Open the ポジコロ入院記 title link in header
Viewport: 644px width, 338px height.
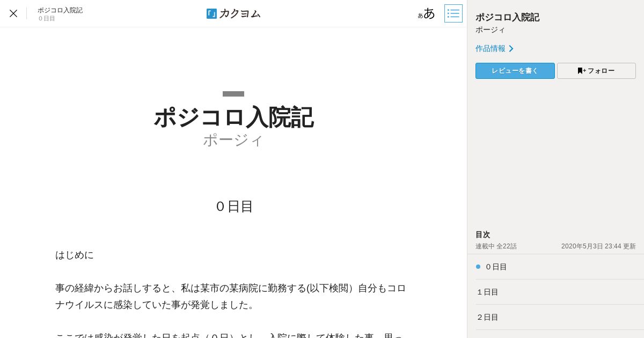(x=60, y=10)
